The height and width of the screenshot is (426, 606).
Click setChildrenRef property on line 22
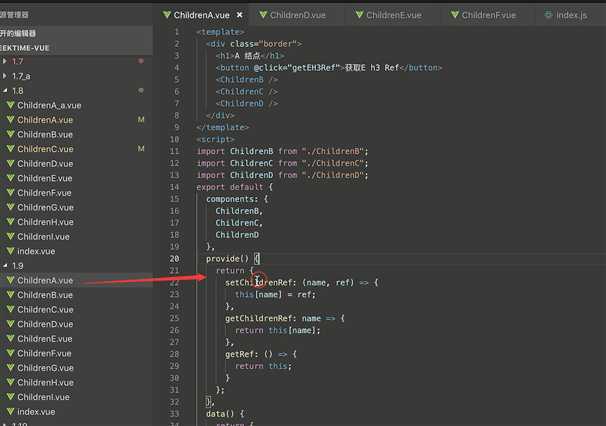click(x=259, y=283)
